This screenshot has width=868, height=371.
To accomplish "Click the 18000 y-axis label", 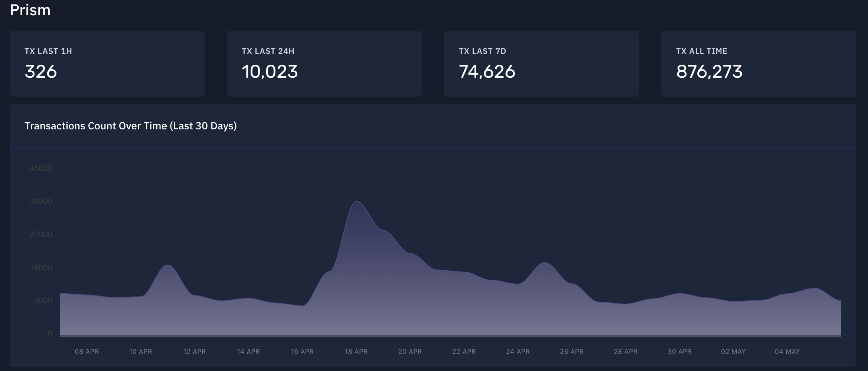I will click(x=41, y=268).
